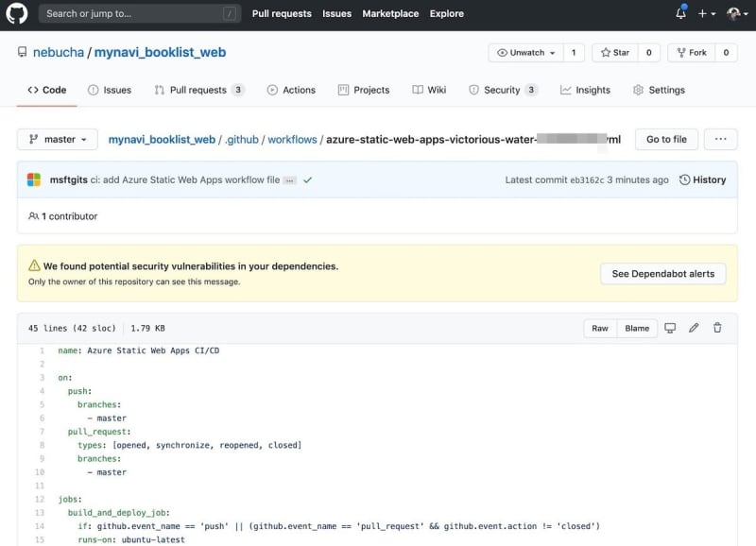This screenshot has height=546, width=756.
Task: Switch to the Wiki tab
Action: point(429,90)
